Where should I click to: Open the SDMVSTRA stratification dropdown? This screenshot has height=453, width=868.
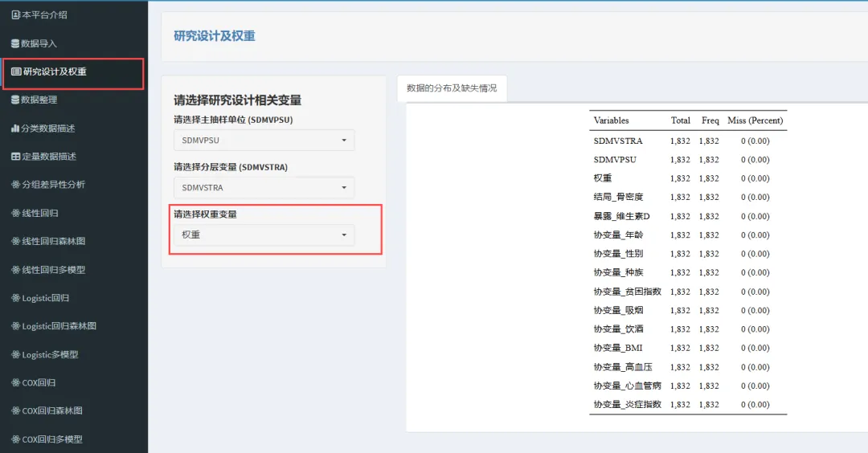(264, 187)
